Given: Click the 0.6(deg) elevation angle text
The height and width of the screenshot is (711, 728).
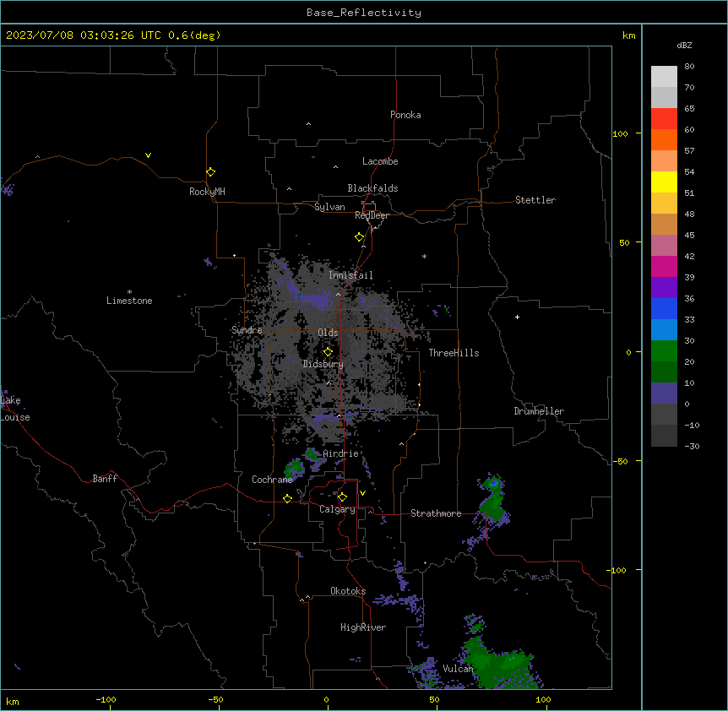Looking at the screenshot, I should coord(194,35).
